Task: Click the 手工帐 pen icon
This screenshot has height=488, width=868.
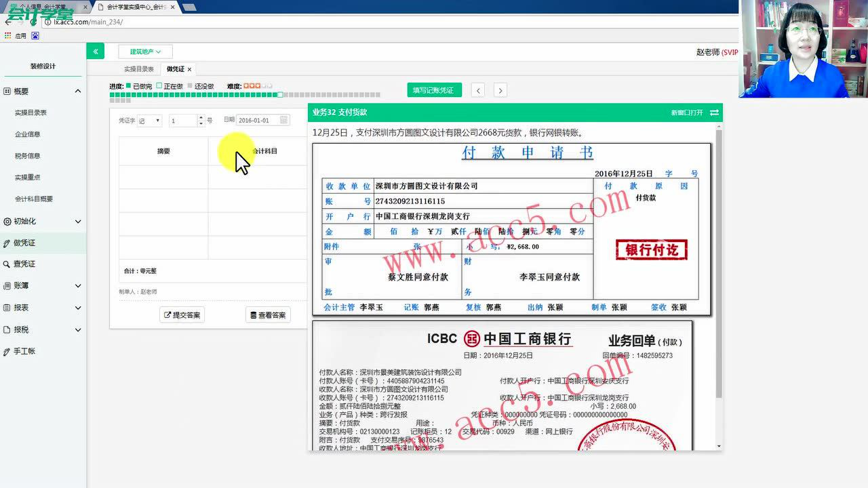Action: (7, 351)
